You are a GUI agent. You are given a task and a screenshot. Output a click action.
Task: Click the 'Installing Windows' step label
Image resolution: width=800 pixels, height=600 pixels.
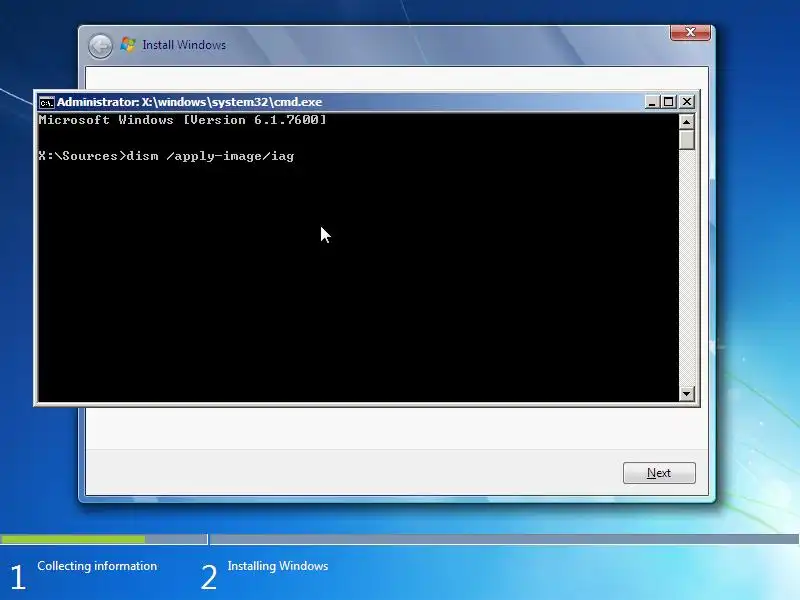[x=278, y=566]
